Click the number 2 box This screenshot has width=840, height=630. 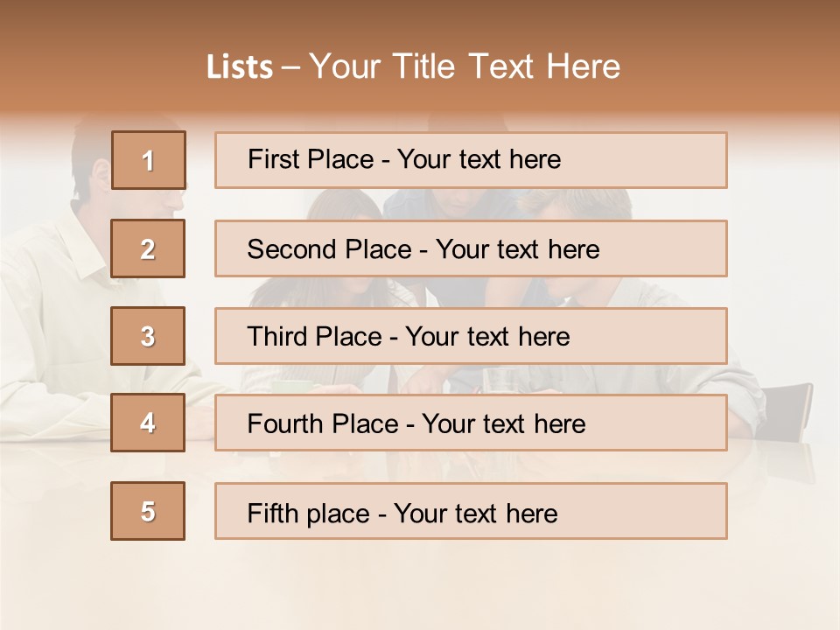(x=148, y=248)
